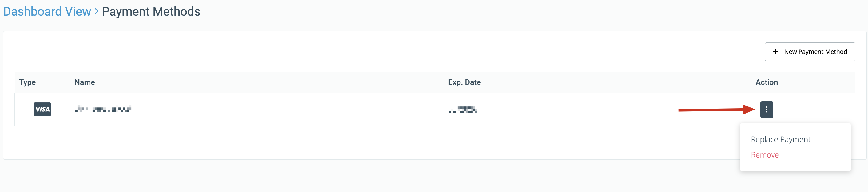Add a New Payment Method
The width and height of the screenshot is (868, 192).
(810, 52)
